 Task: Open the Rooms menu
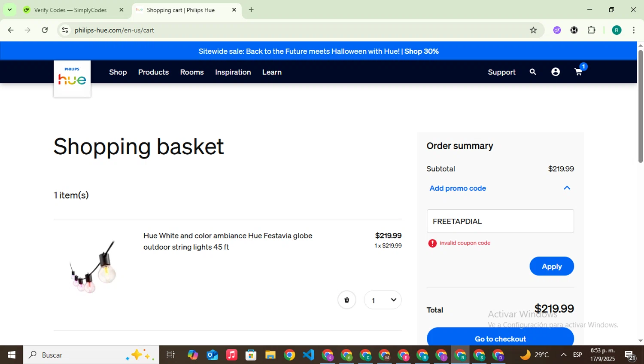(x=192, y=72)
